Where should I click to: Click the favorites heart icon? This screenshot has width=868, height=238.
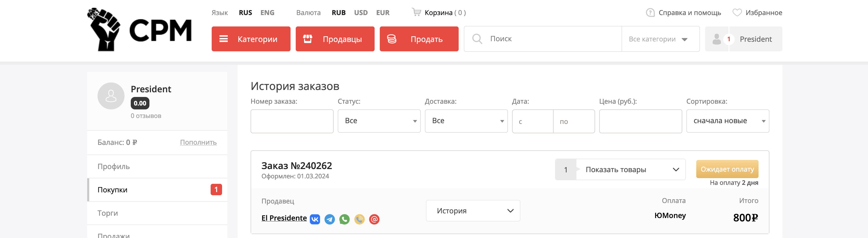(x=737, y=13)
